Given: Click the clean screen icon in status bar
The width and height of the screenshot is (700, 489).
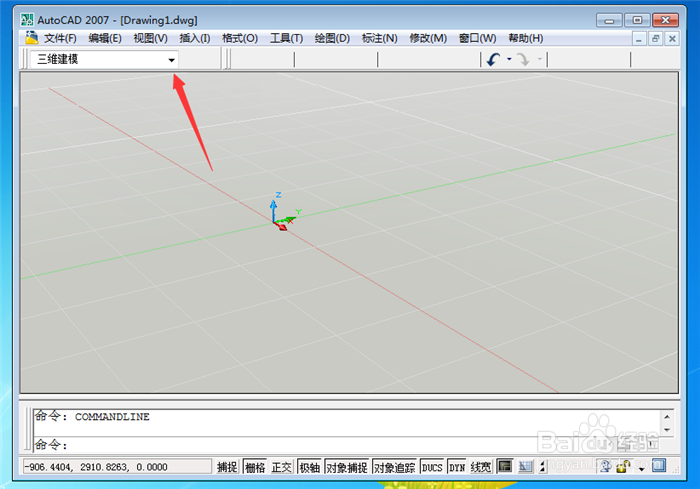Looking at the screenshot, I should pyautogui.click(x=659, y=465).
